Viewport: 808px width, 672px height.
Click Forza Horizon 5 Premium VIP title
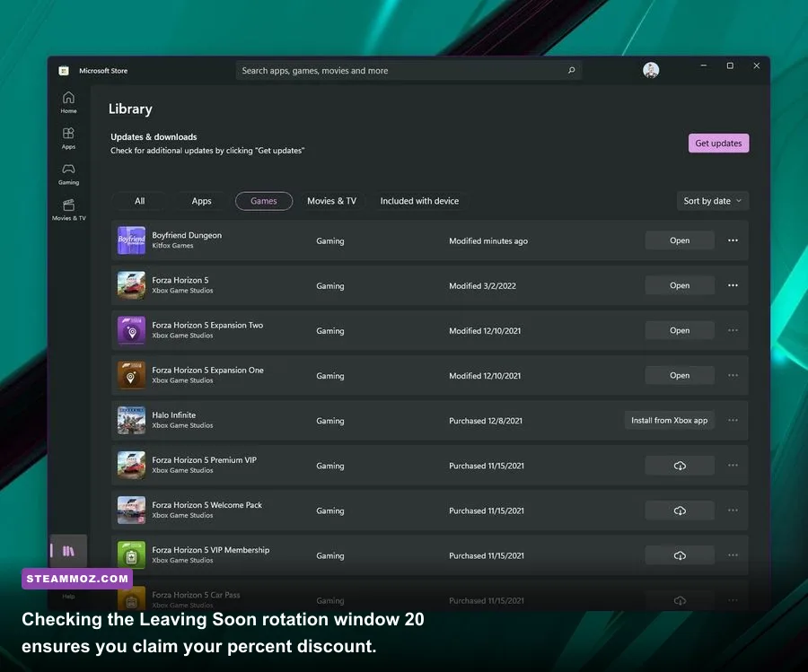[204, 460]
